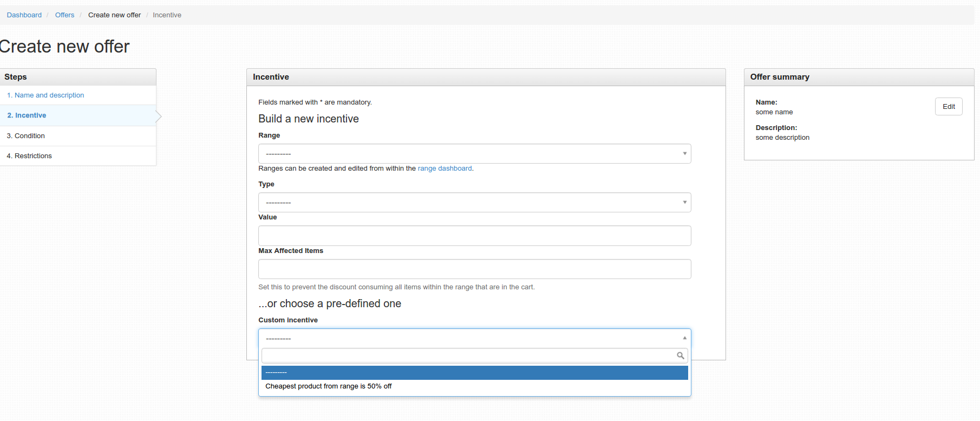Click the search magnifier icon in dropdown
The width and height of the screenshot is (980, 421).
point(680,356)
